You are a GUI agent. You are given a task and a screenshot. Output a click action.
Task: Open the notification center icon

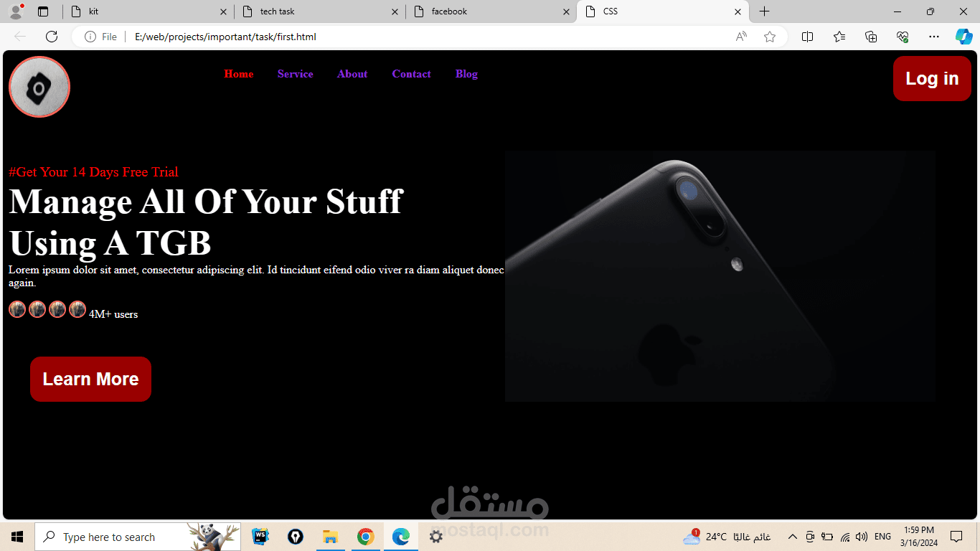(956, 537)
